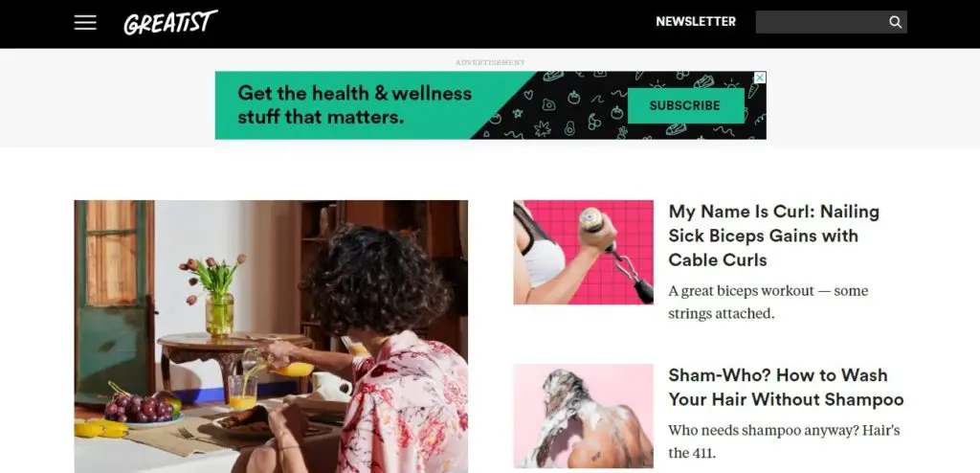
Task: Click the Advertisement label above the banner
Action: pos(490,62)
